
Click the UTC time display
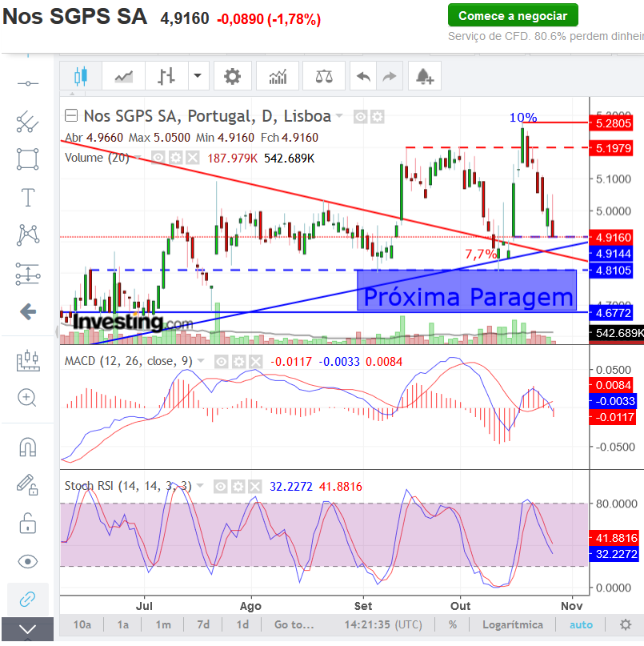pyautogui.click(x=383, y=624)
